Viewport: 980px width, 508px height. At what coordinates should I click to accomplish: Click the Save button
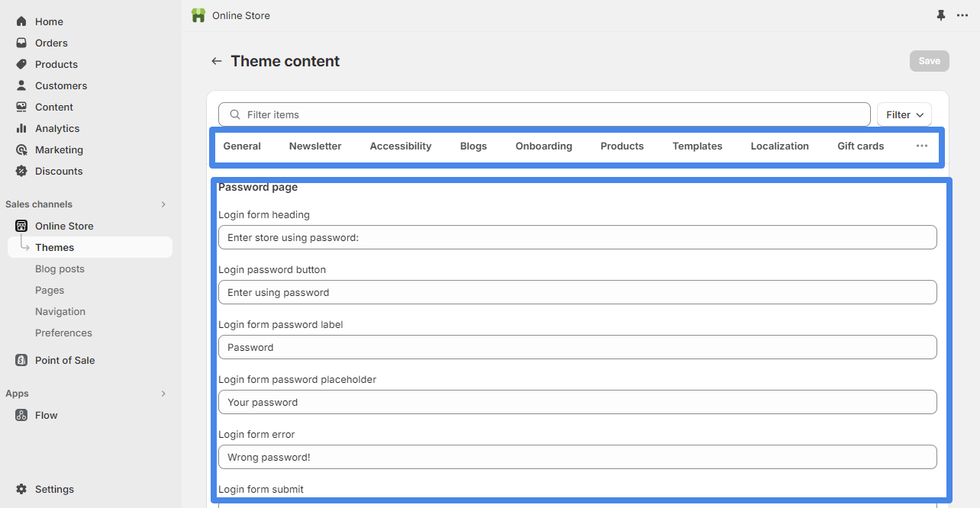click(929, 61)
